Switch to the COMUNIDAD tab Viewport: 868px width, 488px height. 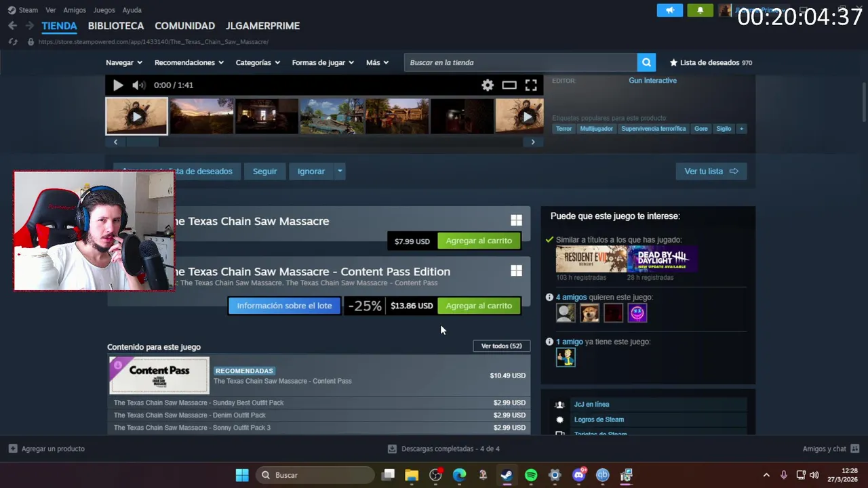point(184,26)
